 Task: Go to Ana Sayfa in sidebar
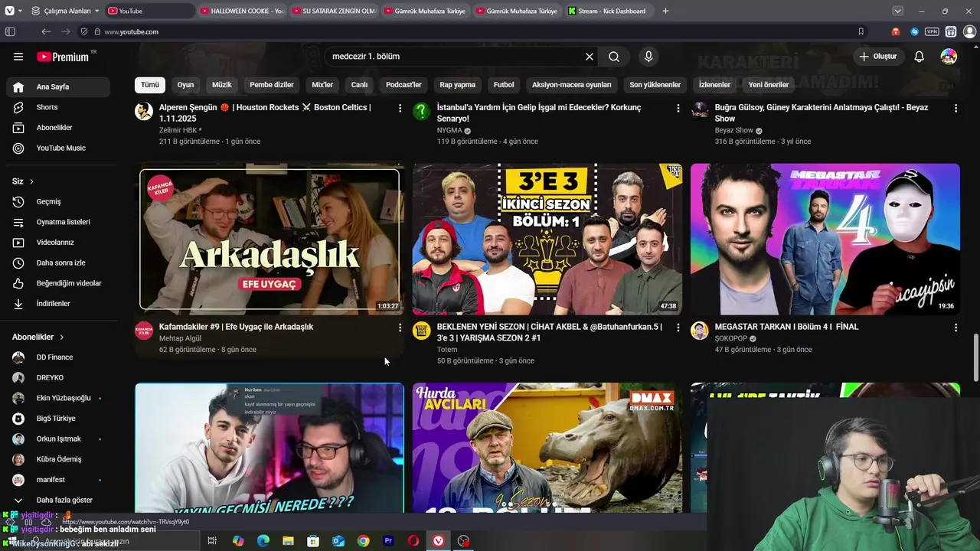pyautogui.click(x=58, y=86)
